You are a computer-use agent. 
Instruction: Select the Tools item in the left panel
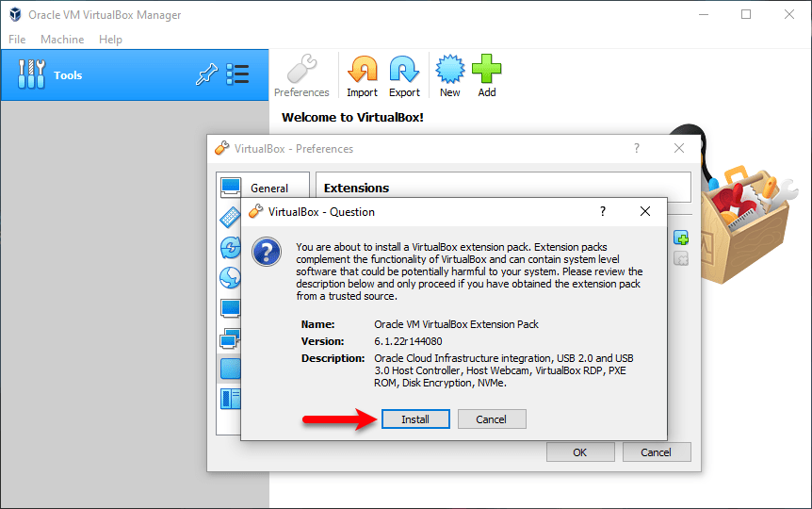tap(135, 75)
